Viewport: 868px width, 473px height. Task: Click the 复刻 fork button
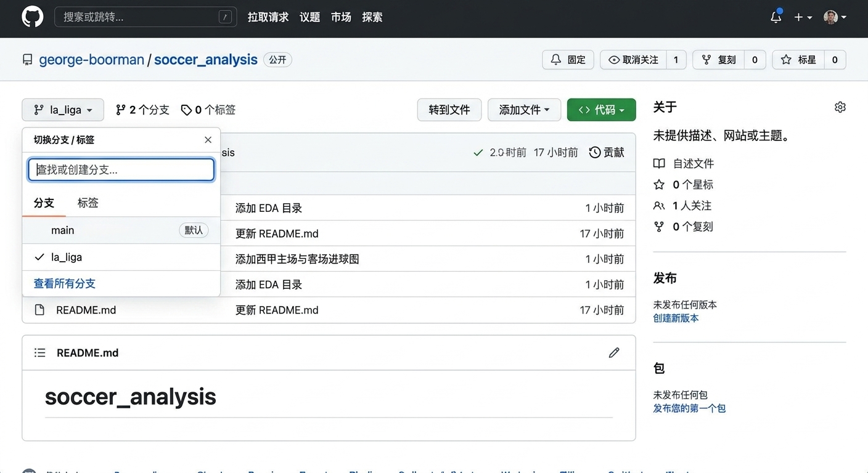click(x=719, y=60)
